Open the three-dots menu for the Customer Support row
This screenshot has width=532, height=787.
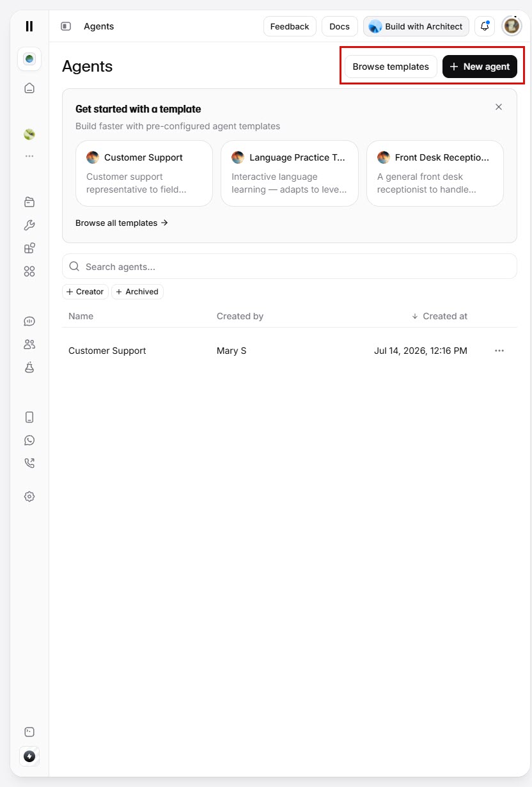(499, 351)
